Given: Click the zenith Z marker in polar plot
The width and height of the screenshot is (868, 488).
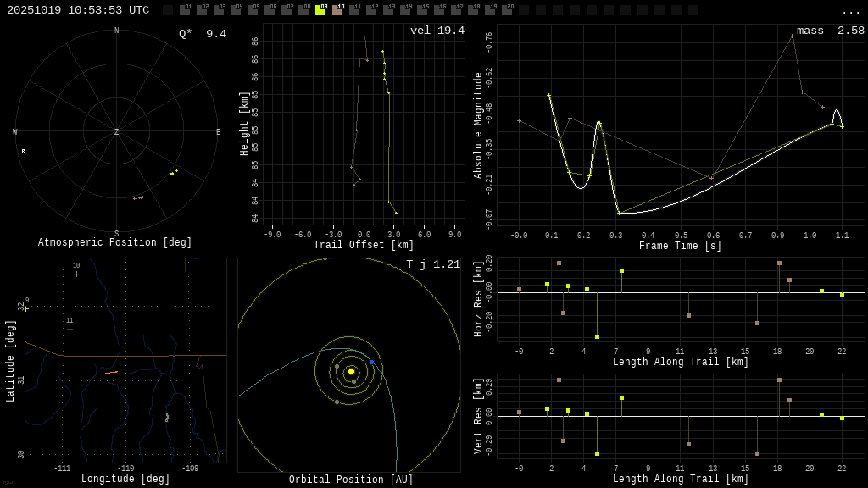Looking at the screenshot, I should coord(117,132).
